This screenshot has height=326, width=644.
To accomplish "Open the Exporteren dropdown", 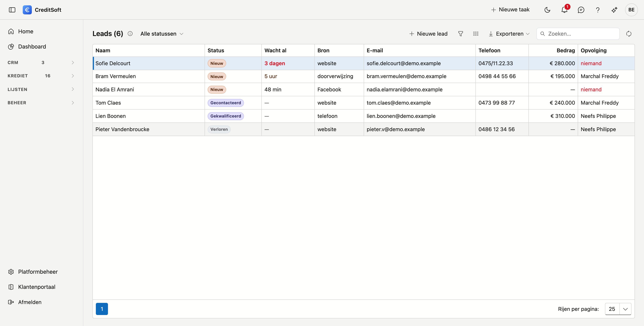I will [509, 34].
